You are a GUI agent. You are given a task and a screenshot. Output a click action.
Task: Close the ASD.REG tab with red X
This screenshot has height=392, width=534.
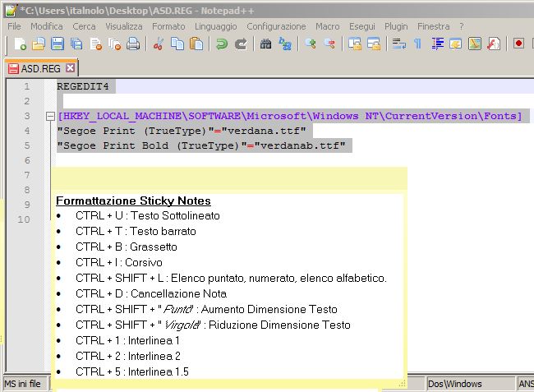[70, 67]
